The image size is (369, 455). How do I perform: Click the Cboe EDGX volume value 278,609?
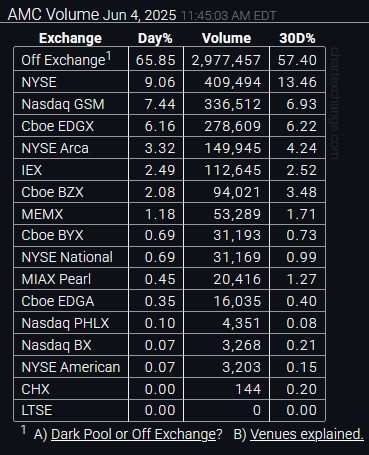click(x=232, y=126)
